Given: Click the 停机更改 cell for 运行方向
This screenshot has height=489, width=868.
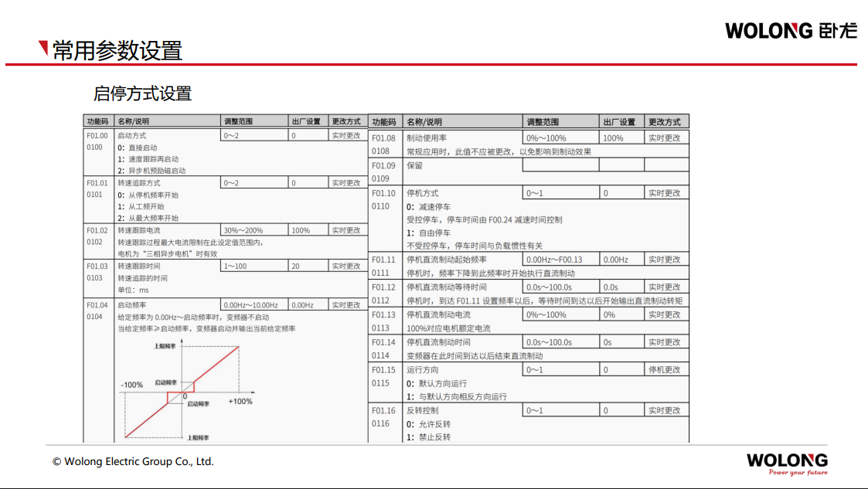Looking at the screenshot, I should pyautogui.click(x=665, y=370).
